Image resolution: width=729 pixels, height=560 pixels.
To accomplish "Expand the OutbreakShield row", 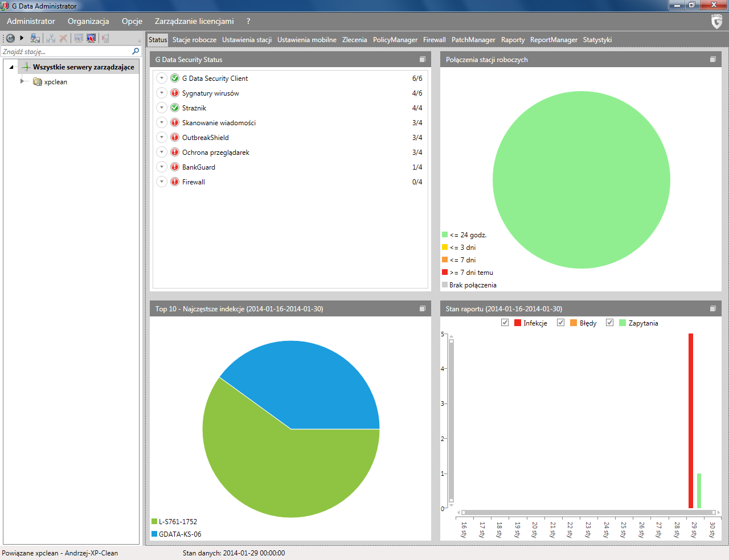I will 162,137.
